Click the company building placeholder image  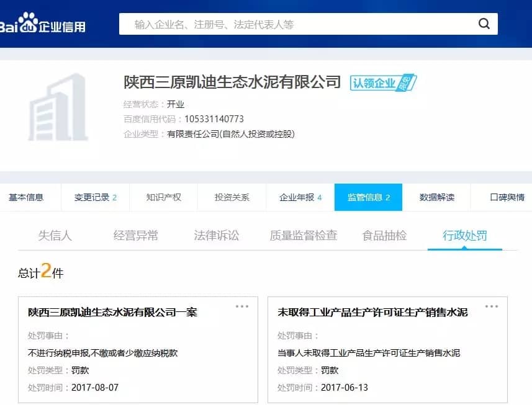58,108
